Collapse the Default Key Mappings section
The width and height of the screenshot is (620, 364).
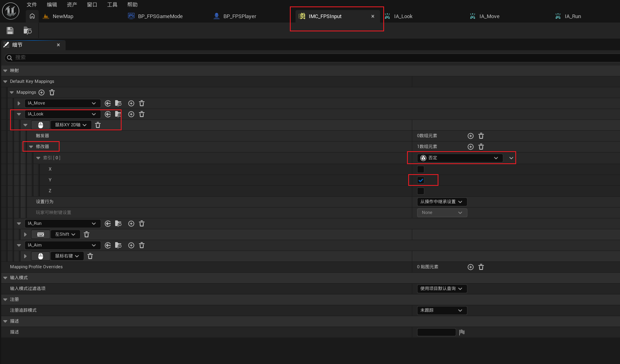5,82
